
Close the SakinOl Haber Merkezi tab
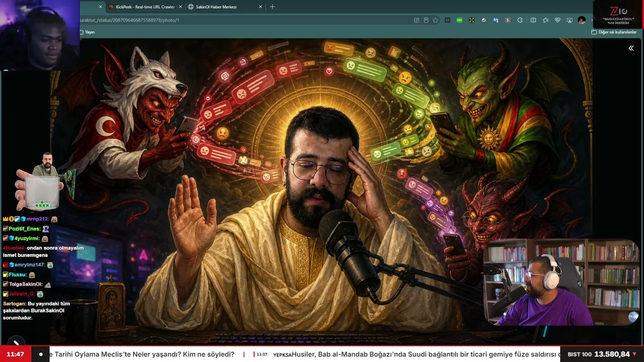260,7
